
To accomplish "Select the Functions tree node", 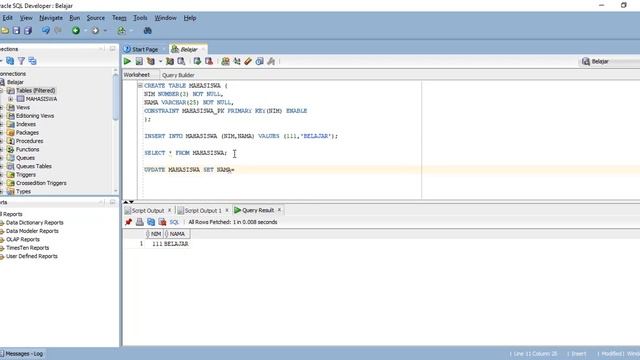I will (x=27, y=149).
